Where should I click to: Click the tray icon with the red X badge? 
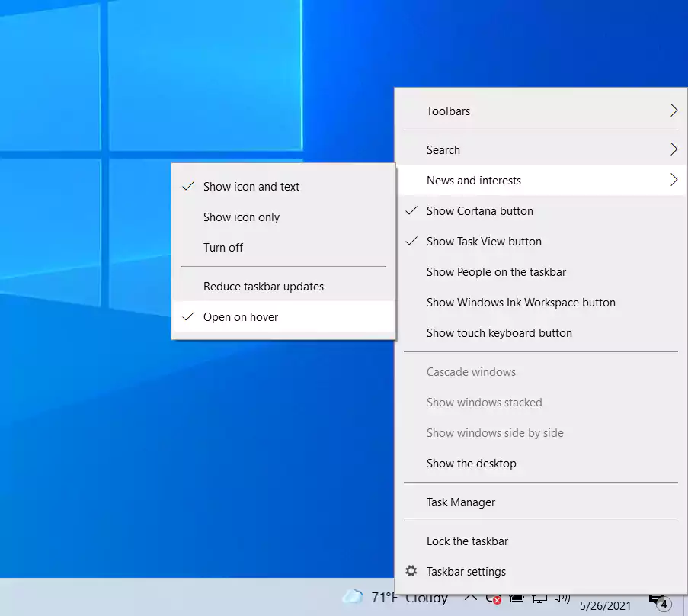[494, 599]
